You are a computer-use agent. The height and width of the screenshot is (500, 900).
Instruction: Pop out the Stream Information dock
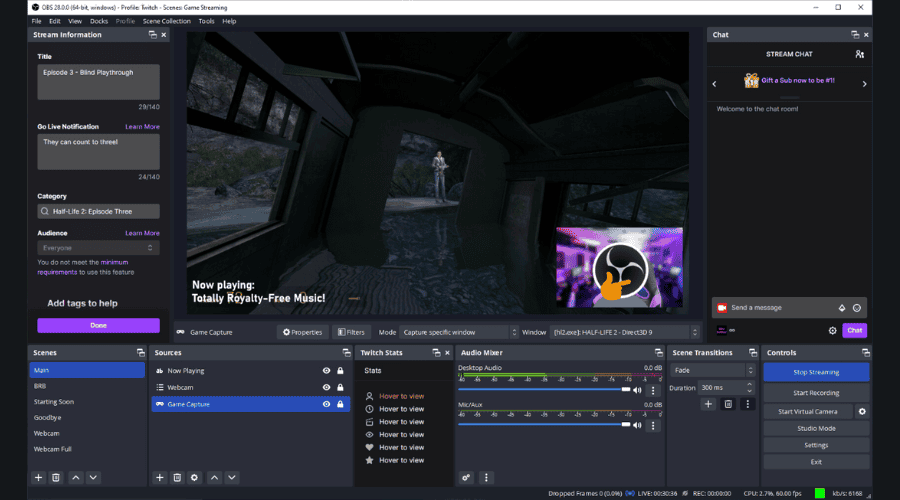153,35
